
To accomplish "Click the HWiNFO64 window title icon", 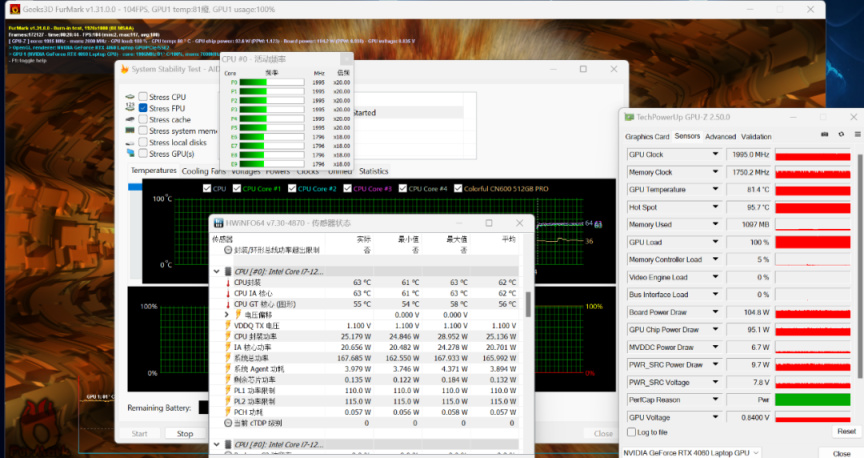I will pyautogui.click(x=219, y=223).
